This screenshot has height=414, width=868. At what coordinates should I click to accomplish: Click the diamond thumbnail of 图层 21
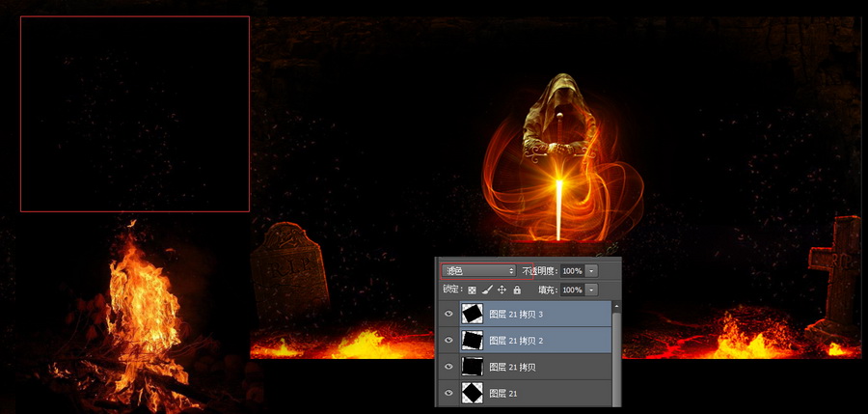pos(472,393)
